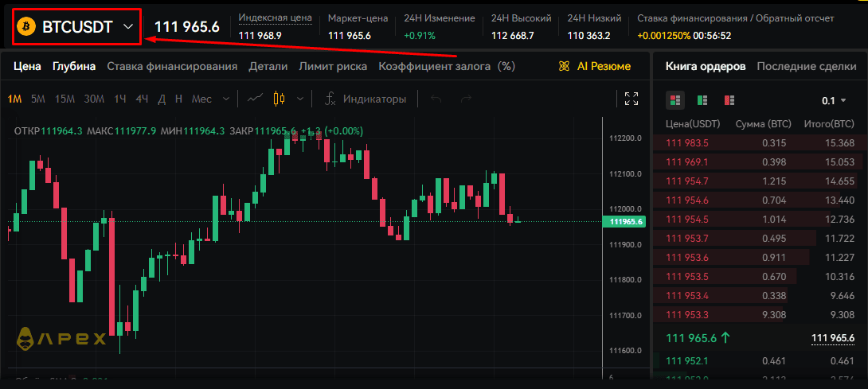
Task: Select bid price 111 952.1
Action: (687, 361)
